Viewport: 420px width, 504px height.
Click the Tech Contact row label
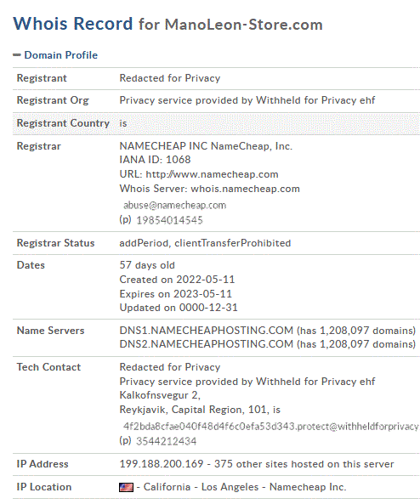pyautogui.click(x=48, y=367)
